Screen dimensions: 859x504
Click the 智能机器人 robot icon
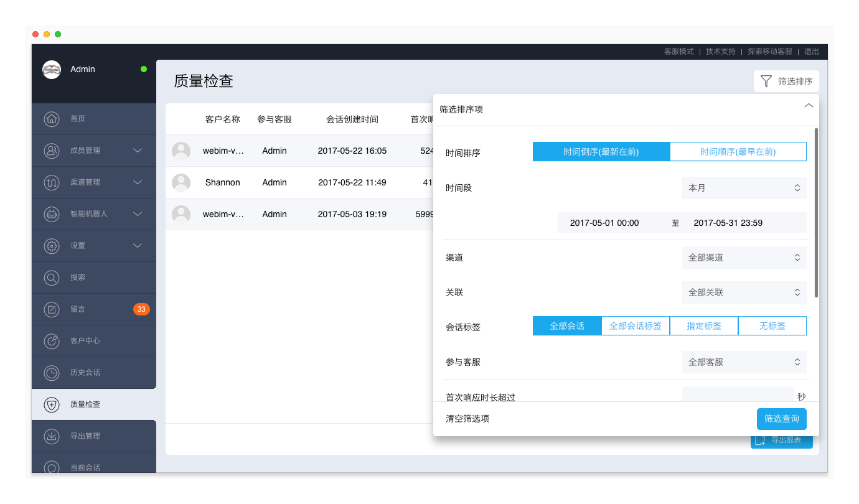pyautogui.click(x=52, y=214)
